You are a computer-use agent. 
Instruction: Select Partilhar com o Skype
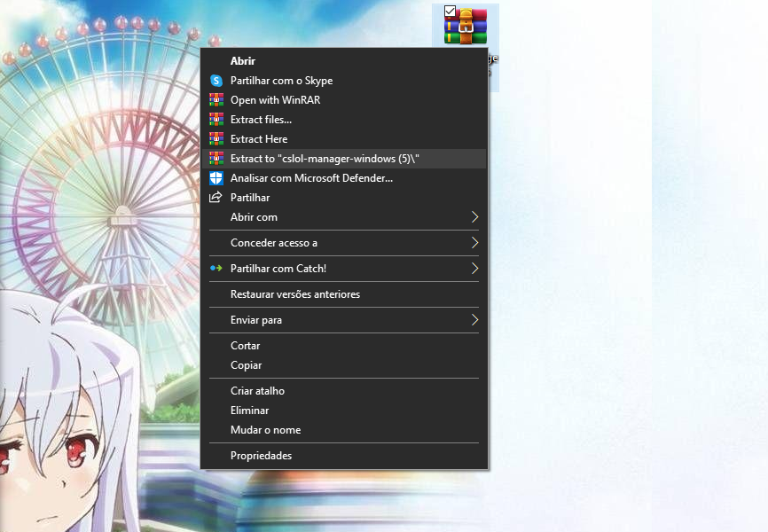click(x=344, y=81)
